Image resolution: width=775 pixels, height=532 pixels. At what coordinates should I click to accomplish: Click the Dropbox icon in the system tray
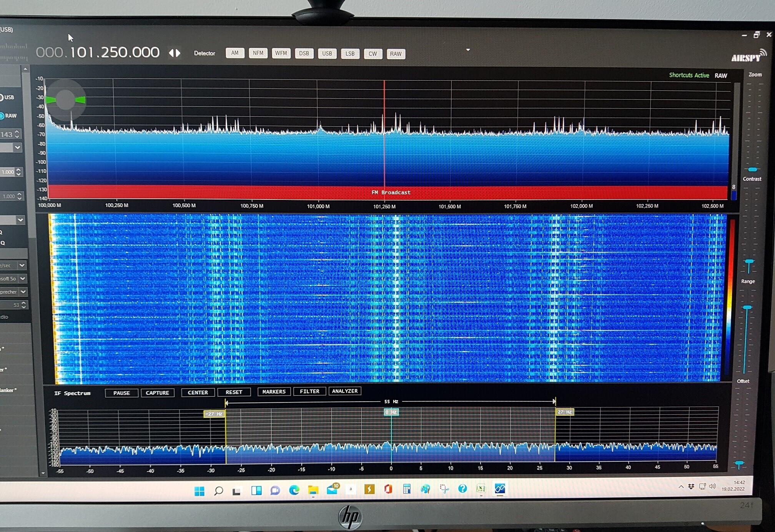click(691, 487)
